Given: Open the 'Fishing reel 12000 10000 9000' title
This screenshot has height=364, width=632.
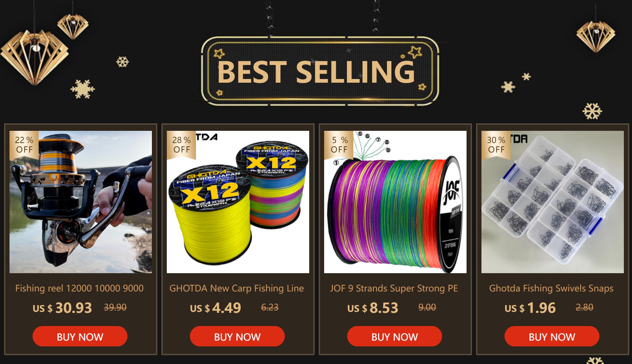Looking at the screenshot, I should click(79, 288).
